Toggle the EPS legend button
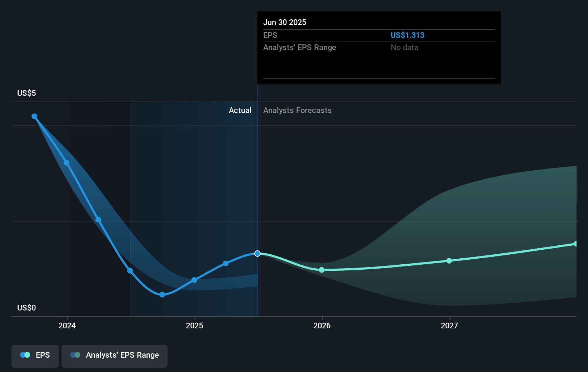 click(x=35, y=356)
